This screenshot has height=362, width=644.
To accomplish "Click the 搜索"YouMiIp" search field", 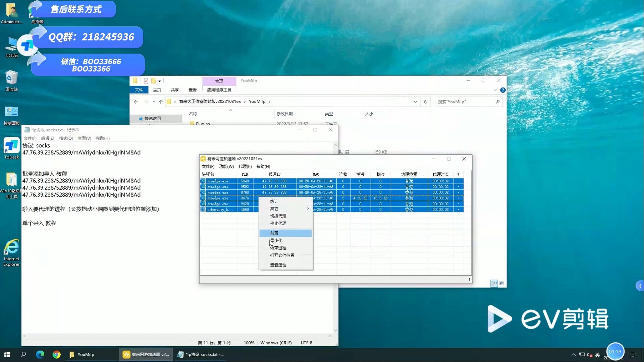I will coord(469,102).
